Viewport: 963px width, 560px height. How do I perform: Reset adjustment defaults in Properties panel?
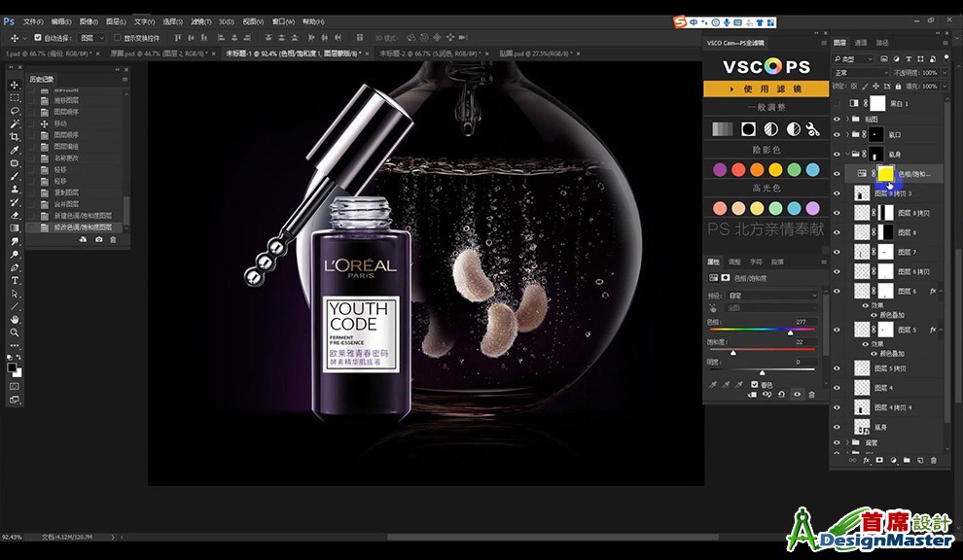(781, 395)
